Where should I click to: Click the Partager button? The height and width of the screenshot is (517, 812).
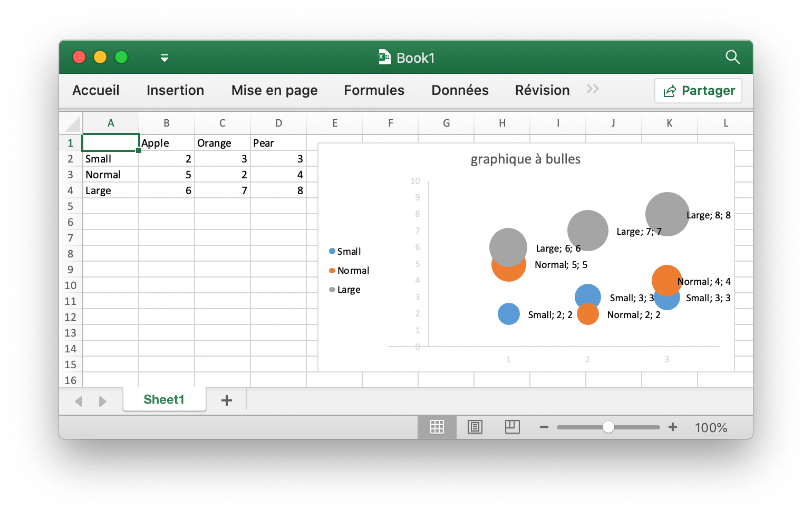[x=698, y=90]
